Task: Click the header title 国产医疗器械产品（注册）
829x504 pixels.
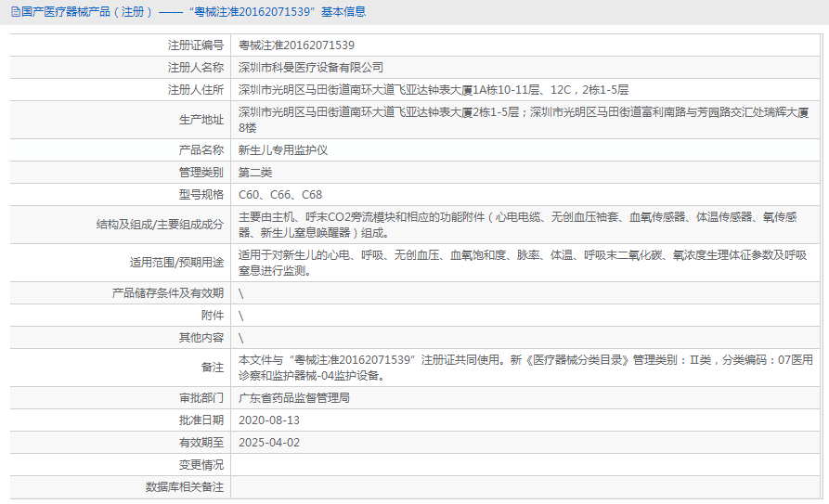Action: (88, 12)
